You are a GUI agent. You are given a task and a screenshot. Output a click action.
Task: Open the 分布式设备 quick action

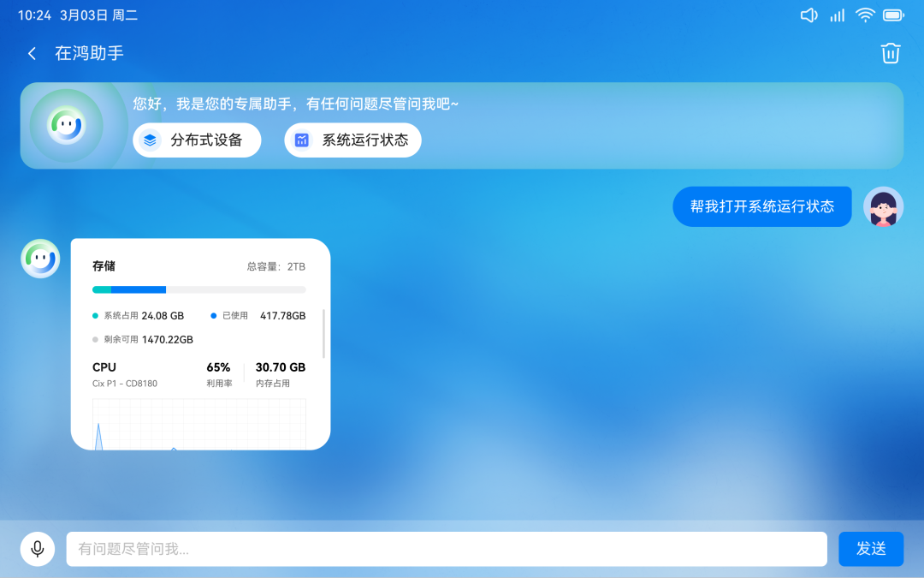(x=197, y=140)
